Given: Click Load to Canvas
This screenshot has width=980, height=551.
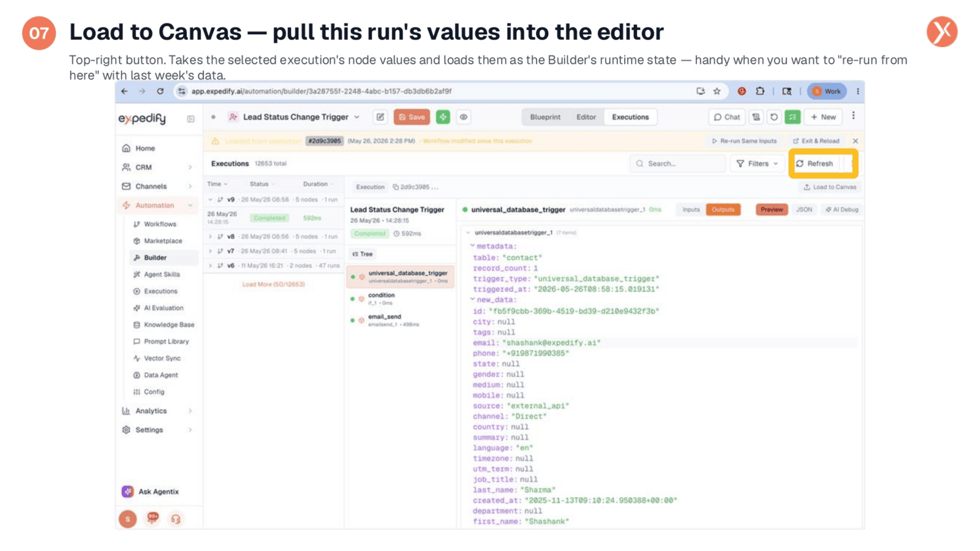Looking at the screenshot, I should pyautogui.click(x=830, y=187).
